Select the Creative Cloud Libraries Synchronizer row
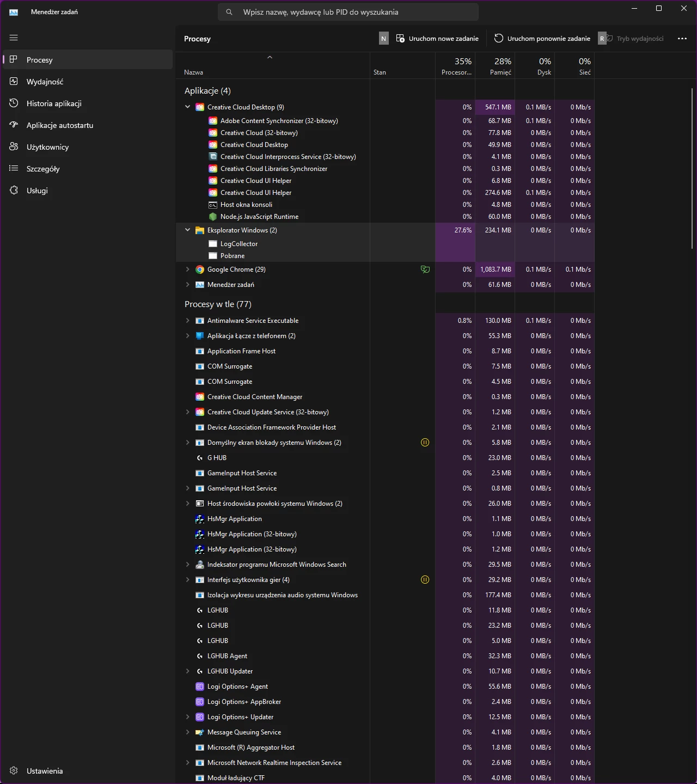Image resolution: width=697 pixels, height=784 pixels. [385, 169]
